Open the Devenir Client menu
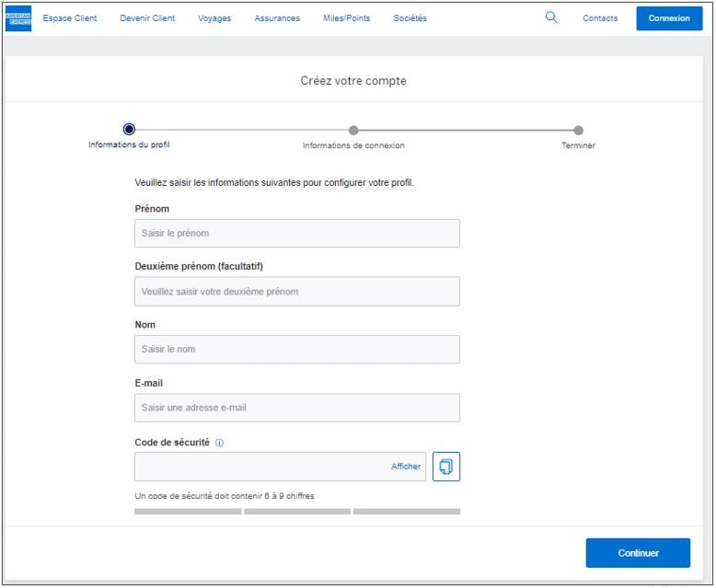 (147, 18)
